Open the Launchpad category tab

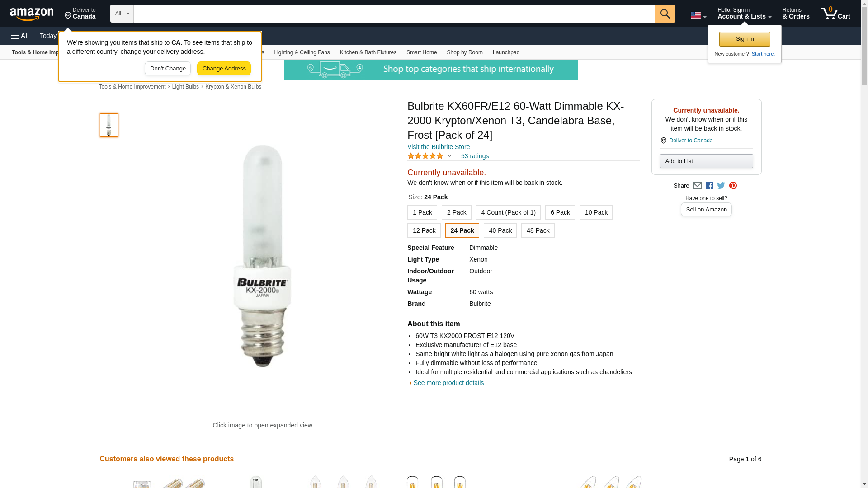[506, 52]
